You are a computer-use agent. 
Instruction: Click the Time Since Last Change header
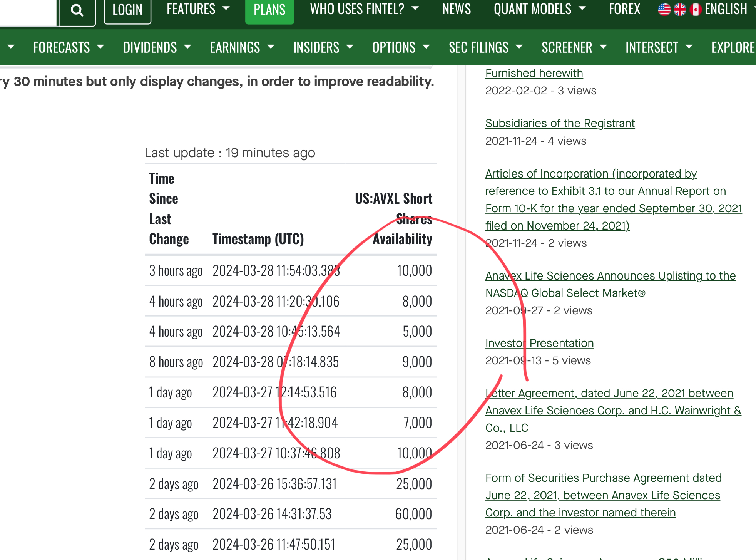(x=169, y=209)
